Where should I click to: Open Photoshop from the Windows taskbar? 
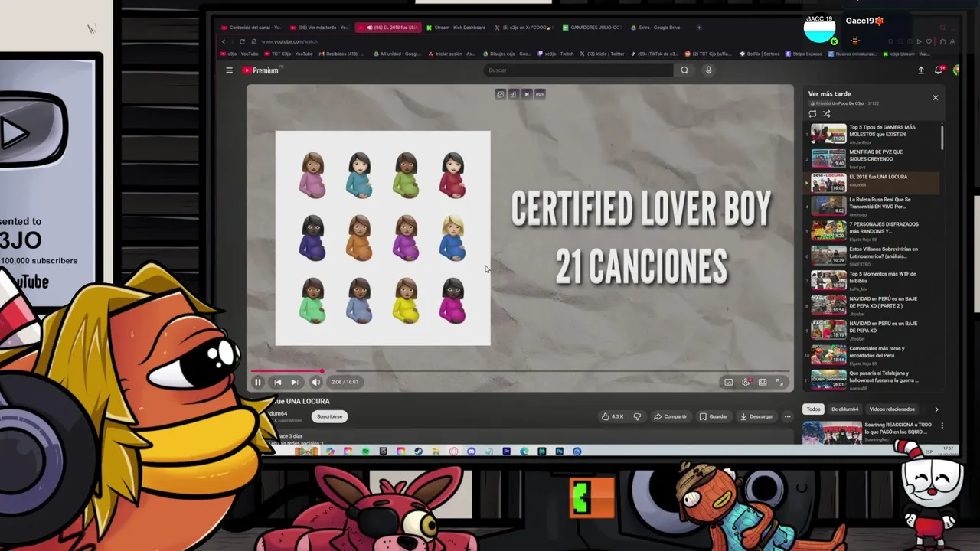coord(559,452)
